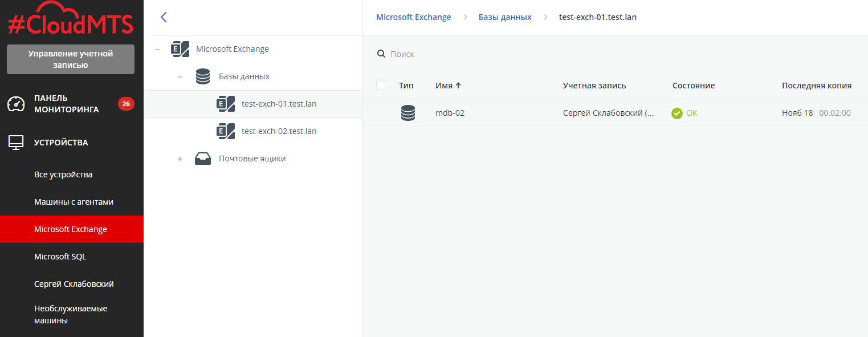Collapse the tree panel with back chevron
The image size is (868, 337).
click(164, 17)
